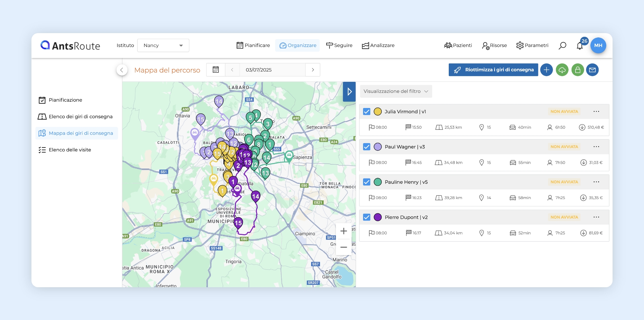Screen dimensions: 644x320
Task: Disable Pierre Dupont v2 route checkbox
Action: click(x=367, y=217)
